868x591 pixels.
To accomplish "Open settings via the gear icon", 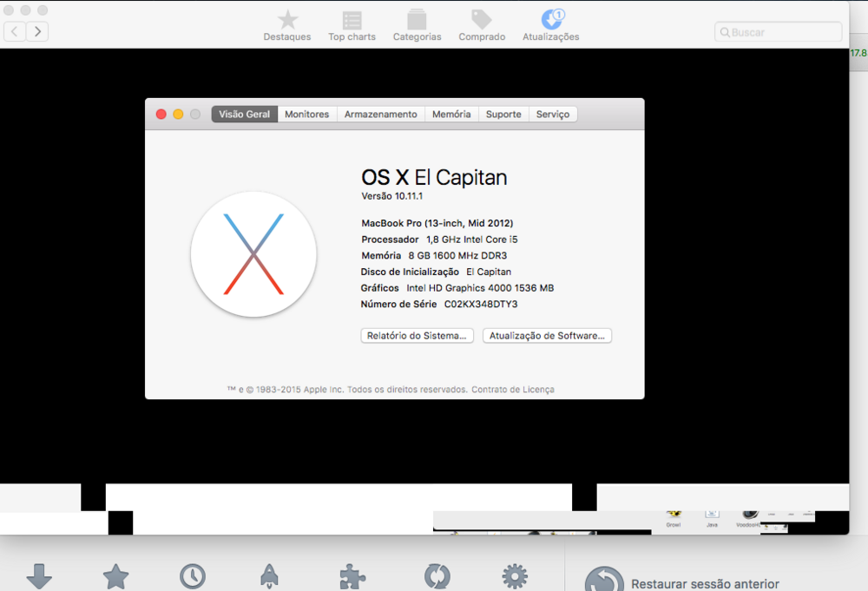I will point(515,577).
